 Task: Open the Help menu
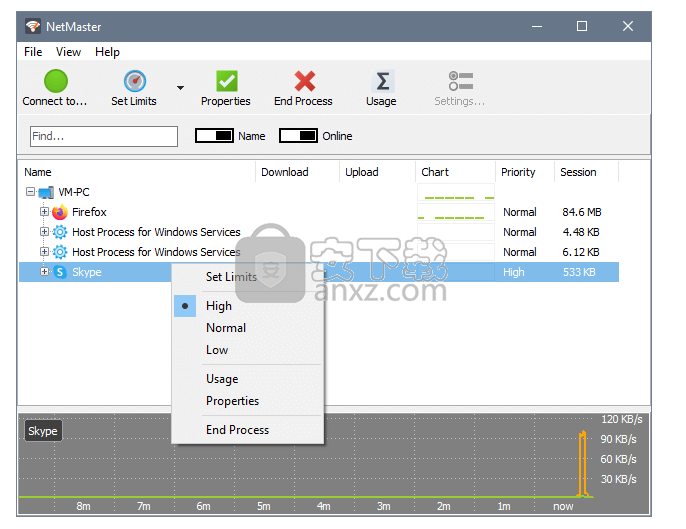107,52
